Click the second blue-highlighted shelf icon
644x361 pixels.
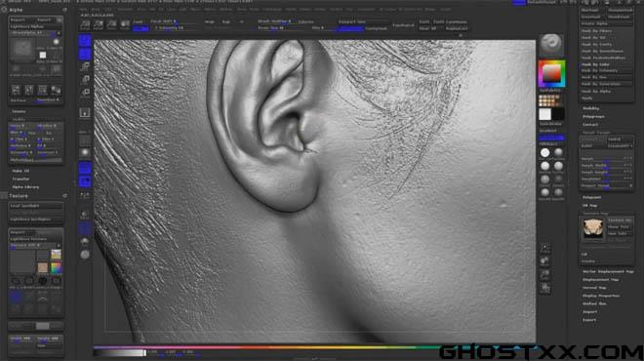(85, 54)
